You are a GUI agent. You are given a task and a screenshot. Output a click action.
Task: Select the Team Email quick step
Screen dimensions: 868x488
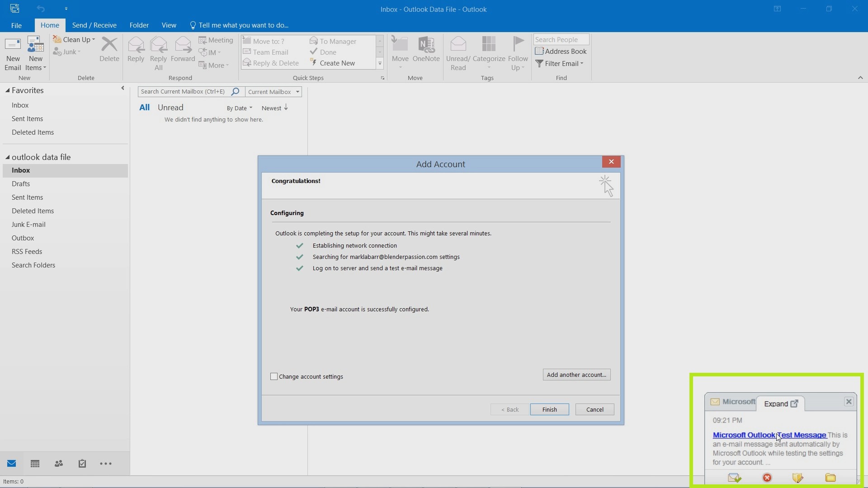click(265, 52)
